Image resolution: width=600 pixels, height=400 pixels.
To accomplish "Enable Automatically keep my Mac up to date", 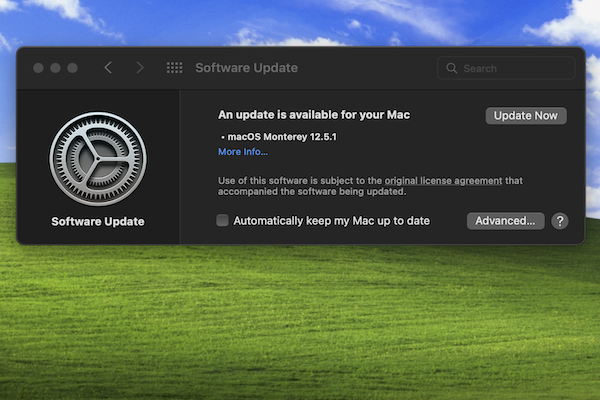I will click(223, 221).
